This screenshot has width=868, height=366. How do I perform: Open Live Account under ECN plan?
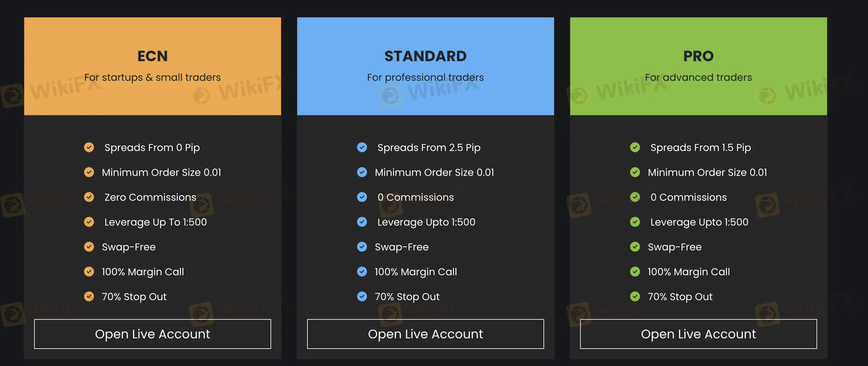[x=152, y=334]
